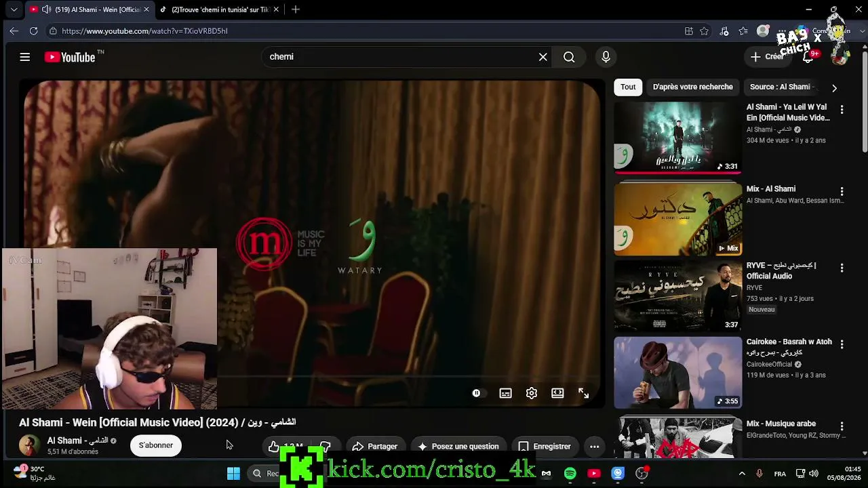The width and height of the screenshot is (868, 488).
Task: Select the 'Tout' filter chip
Action: click(628, 87)
